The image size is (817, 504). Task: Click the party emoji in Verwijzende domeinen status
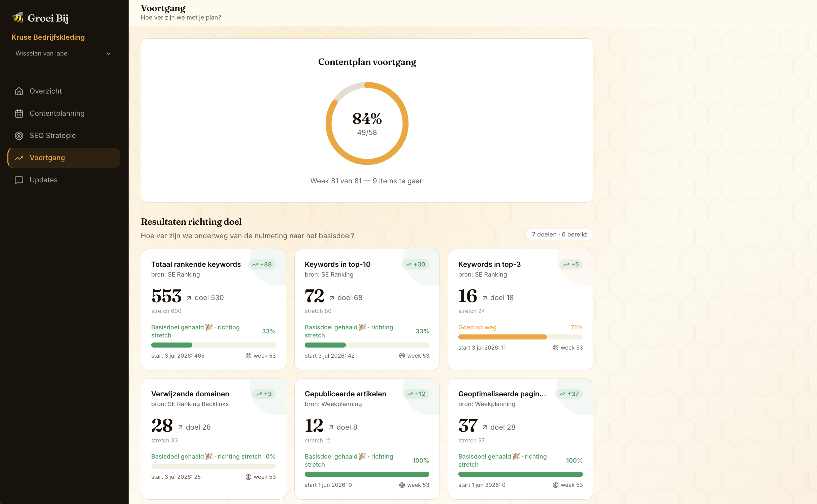click(x=209, y=456)
